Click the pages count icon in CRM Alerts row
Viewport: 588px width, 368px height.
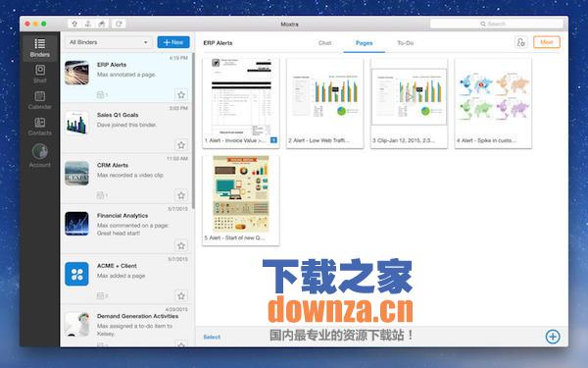point(101,195)
